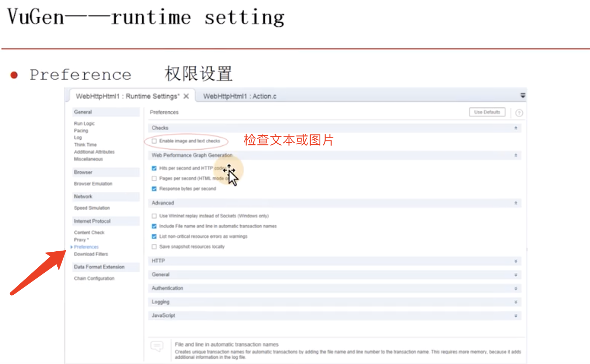Open Miscellaneous settings
The width and height of the screenshot is (590, 364).
(89, 159)
